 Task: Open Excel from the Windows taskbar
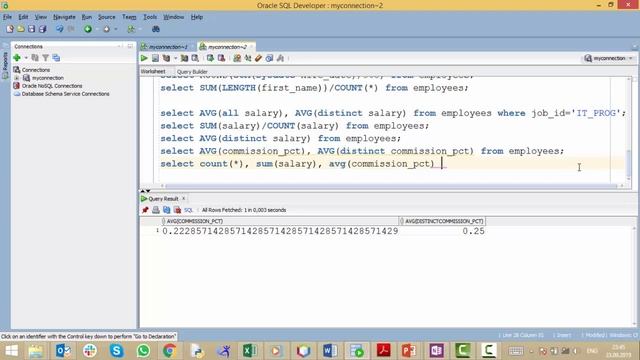(x=249, y=351)
